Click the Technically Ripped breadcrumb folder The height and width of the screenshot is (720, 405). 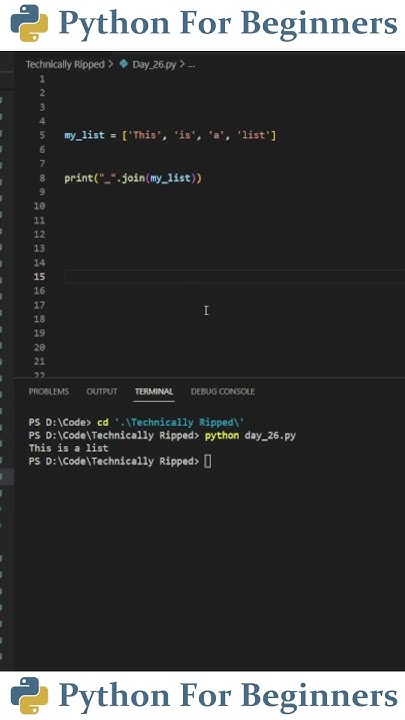[x=65, y=64]
